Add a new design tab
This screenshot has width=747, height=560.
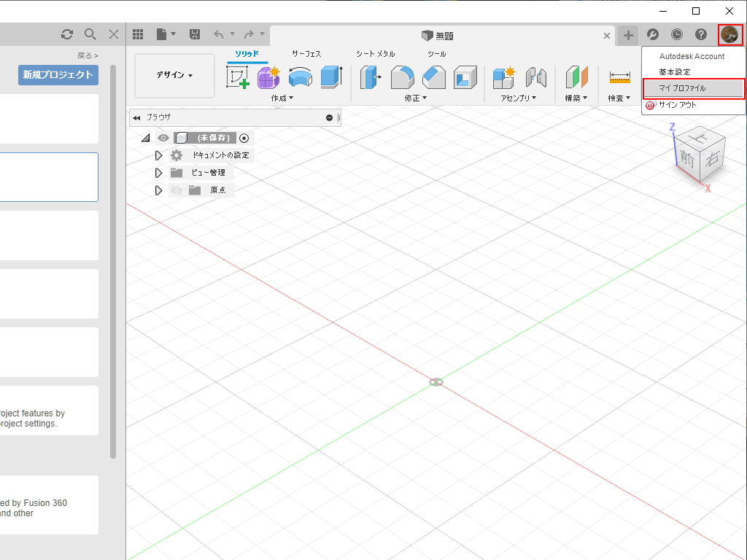(628, 35)
